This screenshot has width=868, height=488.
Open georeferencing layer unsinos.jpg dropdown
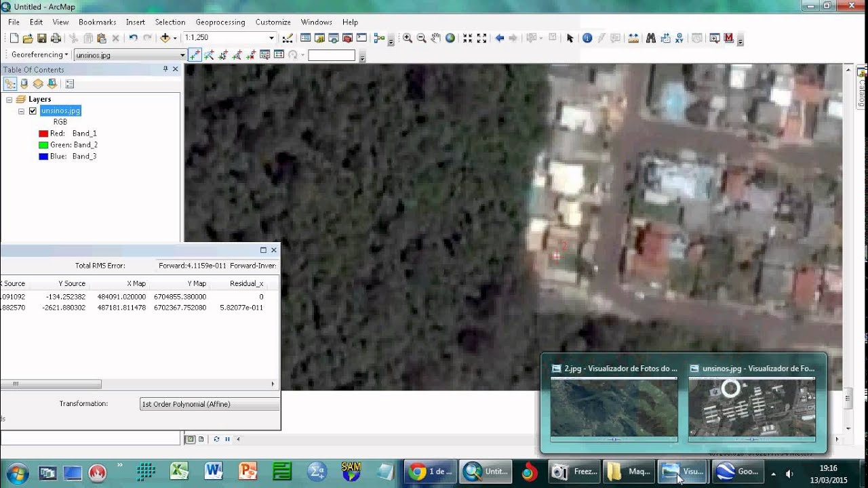pos(182,56)
